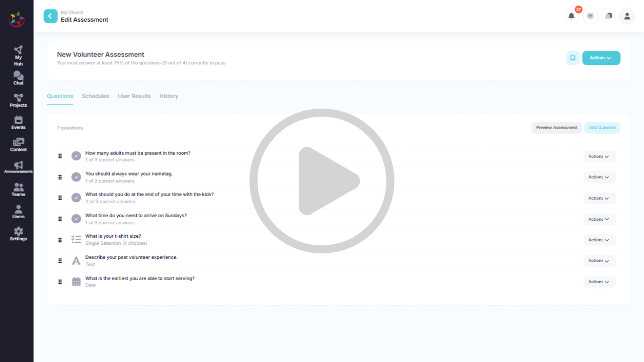Open the notifications bell icon

[572, 16]
